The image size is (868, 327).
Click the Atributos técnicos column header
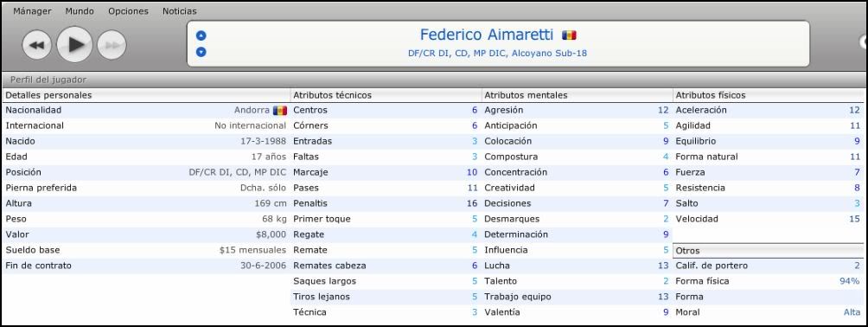click(332, 95)
